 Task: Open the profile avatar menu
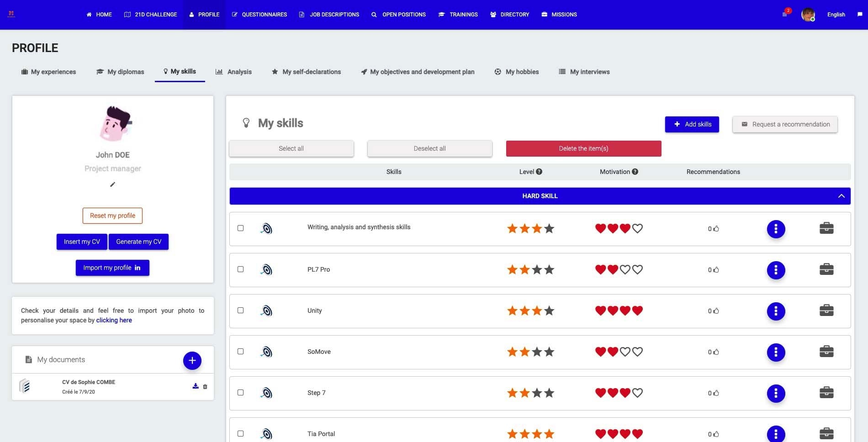[808, 14]
